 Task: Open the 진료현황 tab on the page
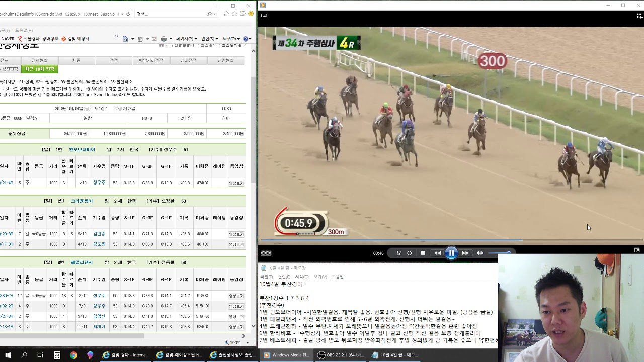39,60
